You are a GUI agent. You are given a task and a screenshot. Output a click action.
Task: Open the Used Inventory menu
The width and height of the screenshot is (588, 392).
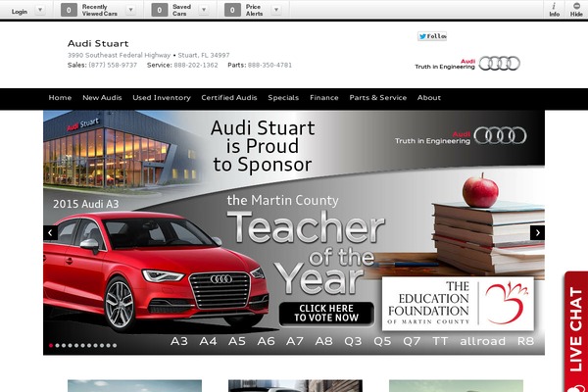tap(162, 98)
